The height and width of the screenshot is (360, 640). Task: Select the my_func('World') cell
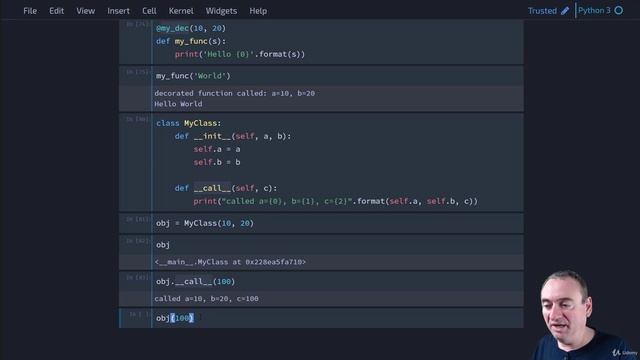point(337,76)
